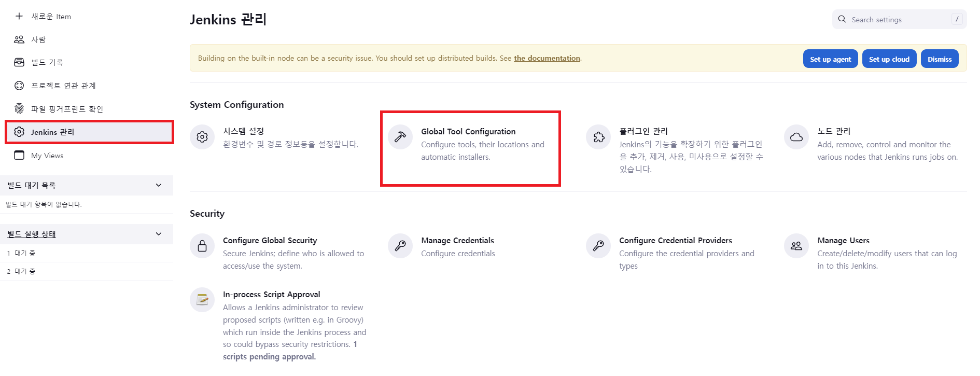Click the gear icon beside Jenkins 관리
The width and height of the screenshot is (980, 376).
tap(19, 132)
